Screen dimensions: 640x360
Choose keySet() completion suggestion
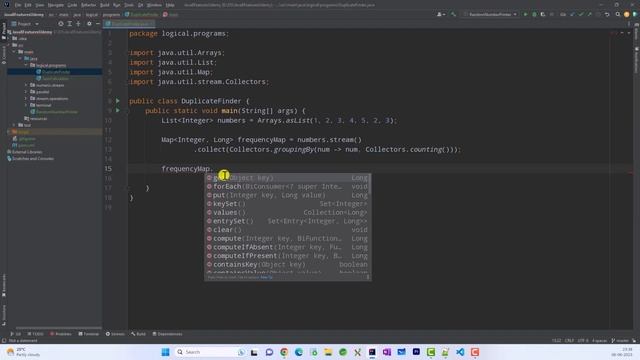287,204
